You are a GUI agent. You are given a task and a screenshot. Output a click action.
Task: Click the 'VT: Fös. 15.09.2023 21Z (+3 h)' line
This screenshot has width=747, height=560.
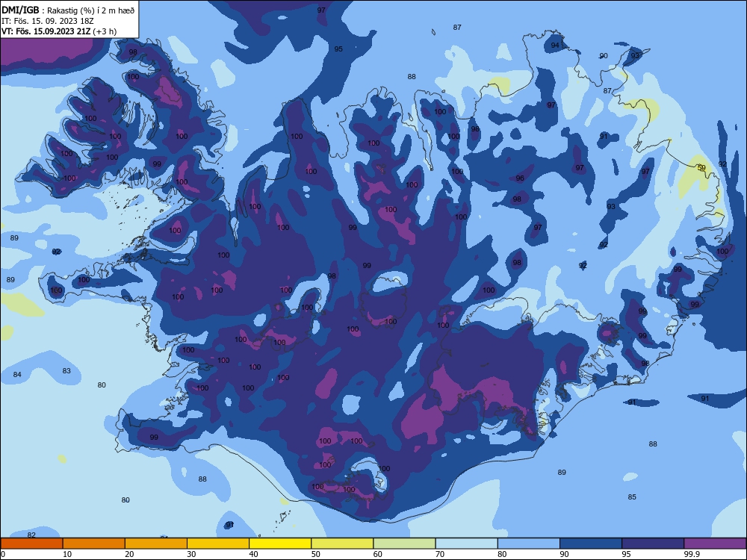[59, 31]
